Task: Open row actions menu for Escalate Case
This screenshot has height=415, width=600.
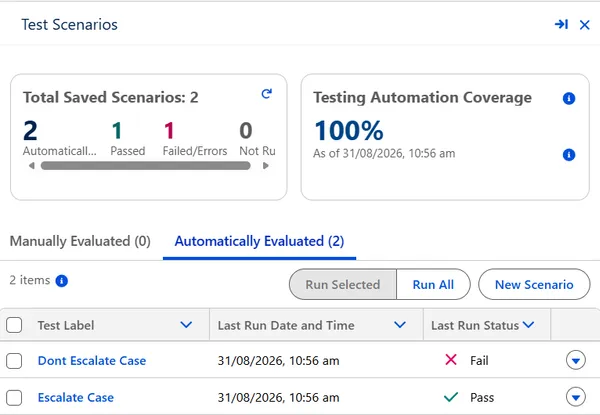Action: [x=576, y=397]
